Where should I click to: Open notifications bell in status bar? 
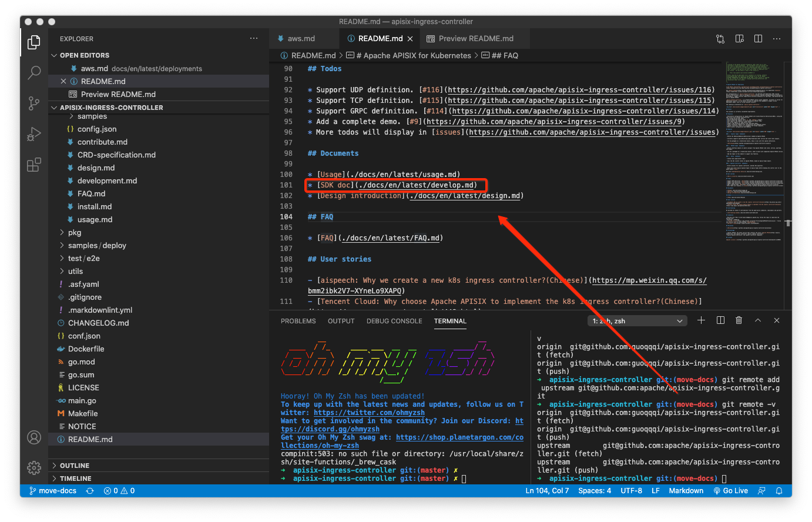pyautogui.click(x=779, y=491)
